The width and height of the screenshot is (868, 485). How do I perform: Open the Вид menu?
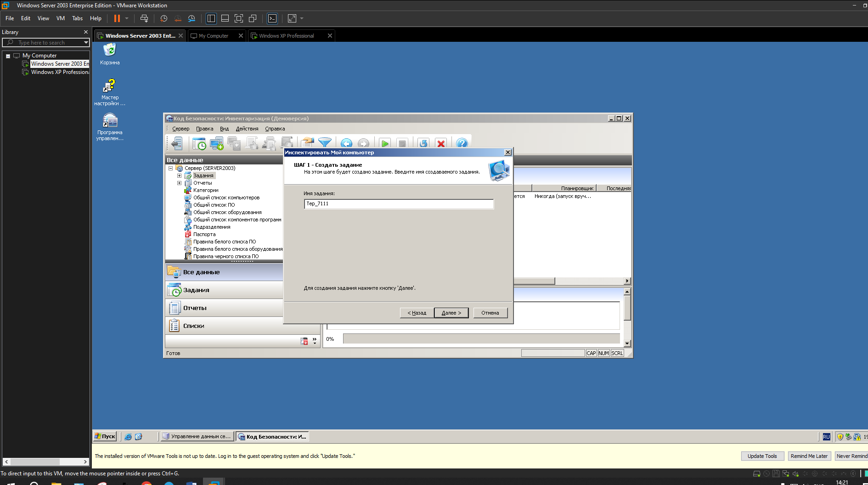click(x=224, y=129)
